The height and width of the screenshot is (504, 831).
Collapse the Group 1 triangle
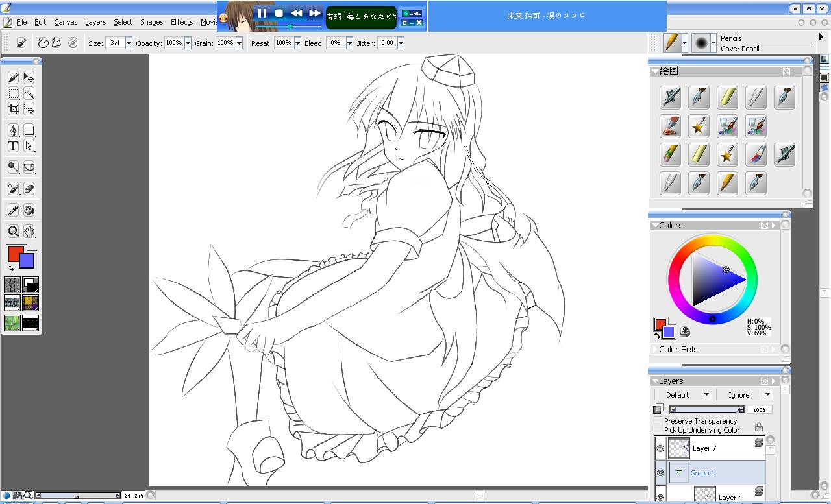[678, 472]
